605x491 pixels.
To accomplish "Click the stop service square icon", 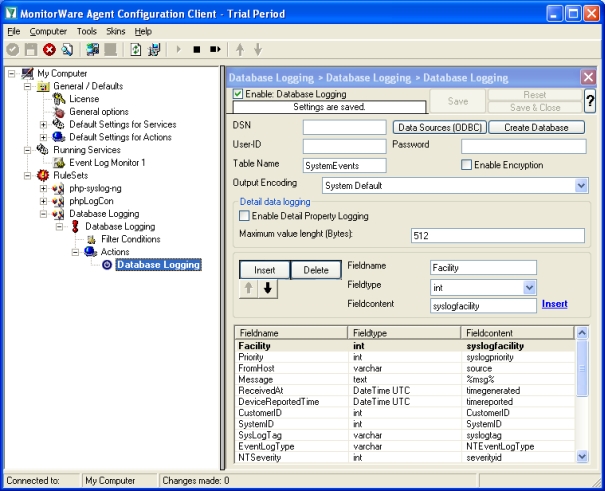I will (198, 49).
